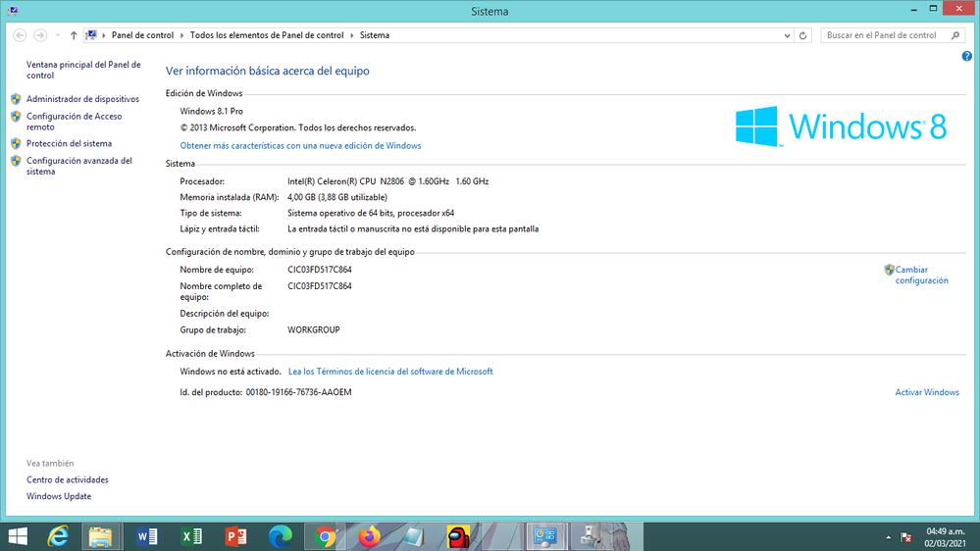This screenshot has height=551, width=980.
Task: Open Configuración avanzada del sistema
Action: (x=78, y=166)
